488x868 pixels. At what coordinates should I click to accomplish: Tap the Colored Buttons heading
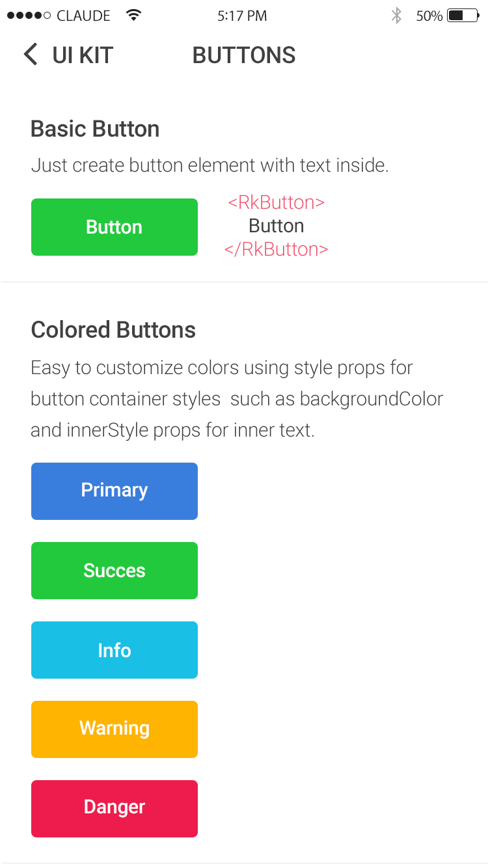113,330
